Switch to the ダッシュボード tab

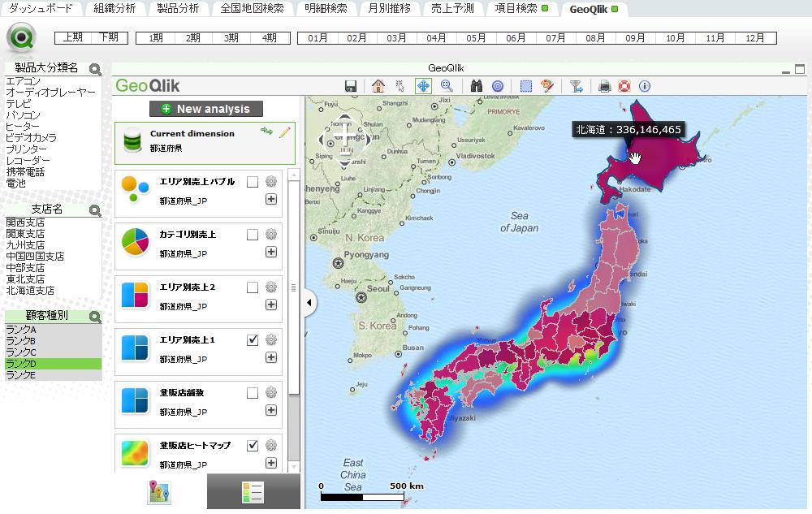(39, 7)
